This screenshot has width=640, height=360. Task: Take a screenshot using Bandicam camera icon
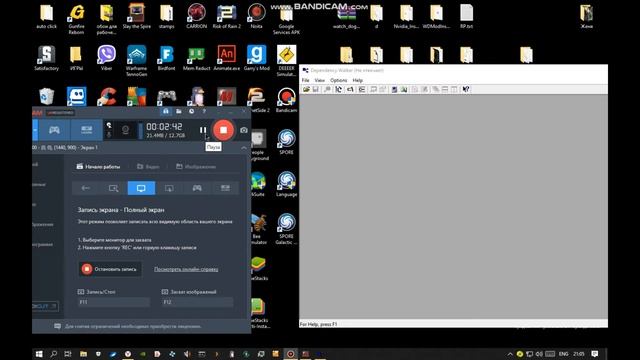click(244, 130)
